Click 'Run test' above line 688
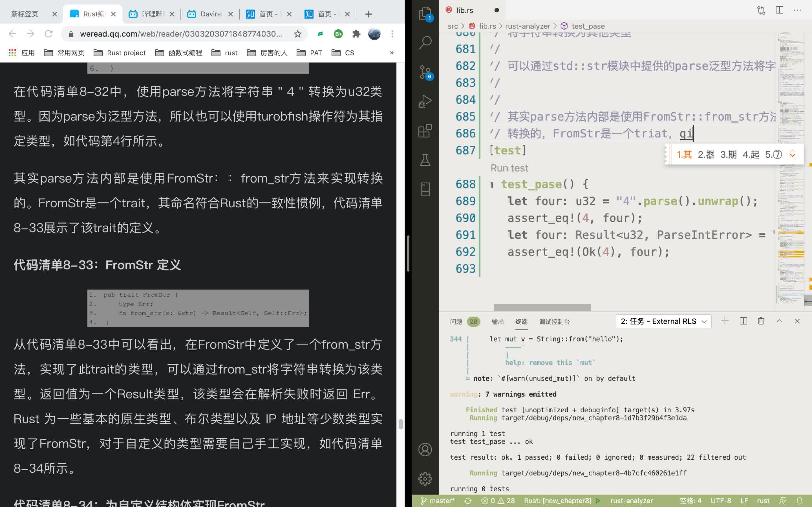The image size is (812, 507). coord(509,168)
